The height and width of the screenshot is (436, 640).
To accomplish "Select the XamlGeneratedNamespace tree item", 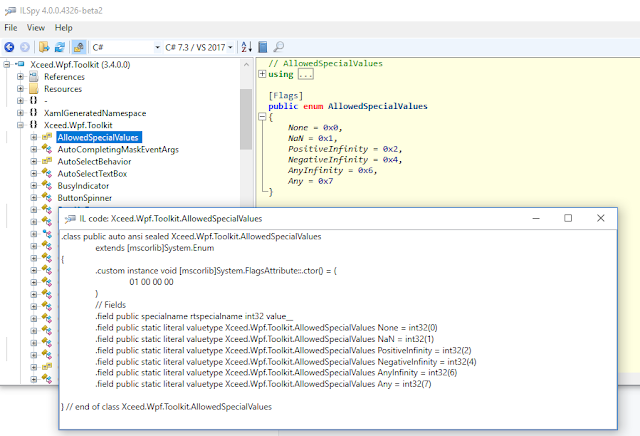I will 95,113.
